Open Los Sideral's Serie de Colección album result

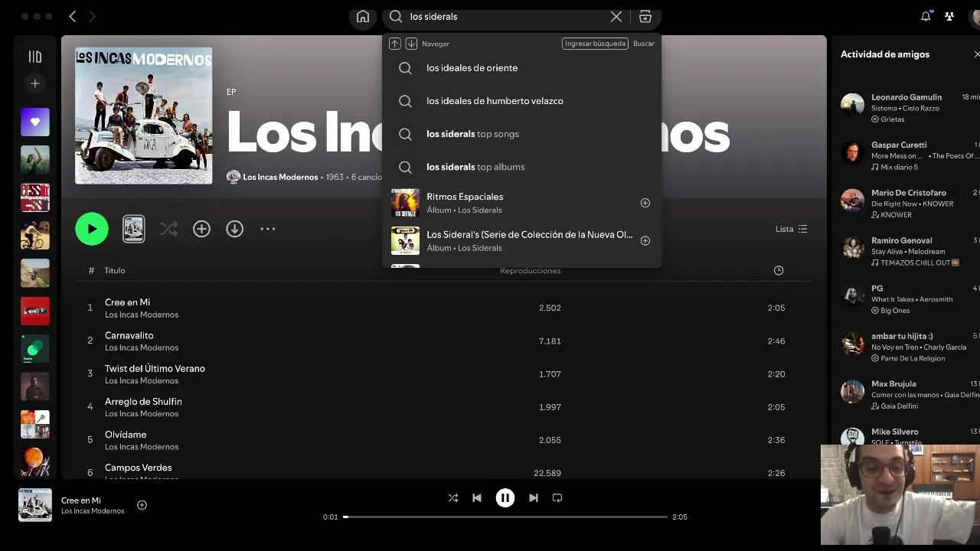point(521,240)
